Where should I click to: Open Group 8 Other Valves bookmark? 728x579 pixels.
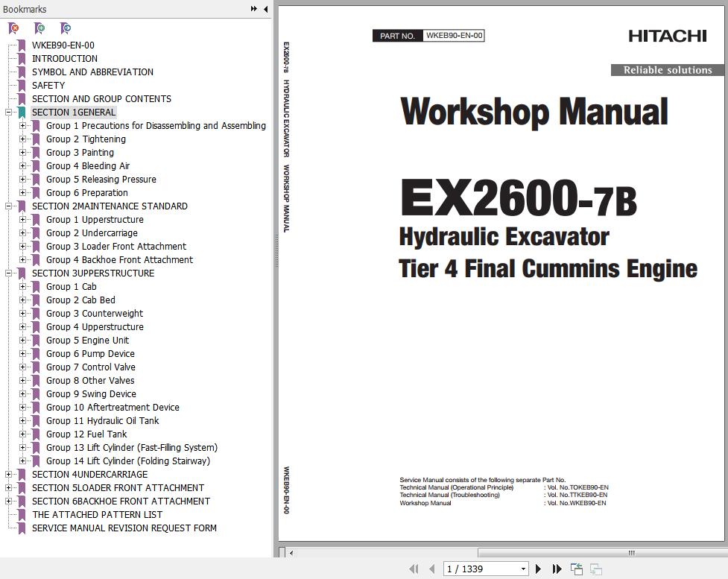pos(90,381)
